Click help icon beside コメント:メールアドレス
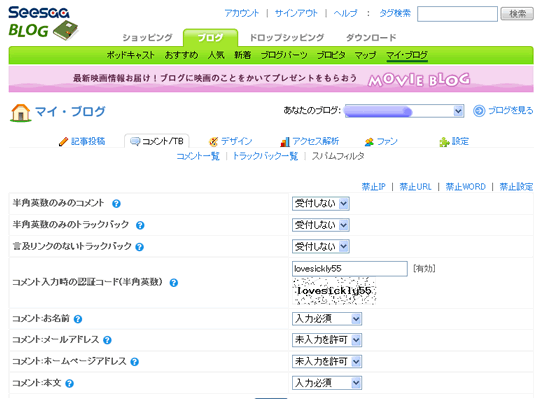540x399 pixels. click(x=107, y=340)
